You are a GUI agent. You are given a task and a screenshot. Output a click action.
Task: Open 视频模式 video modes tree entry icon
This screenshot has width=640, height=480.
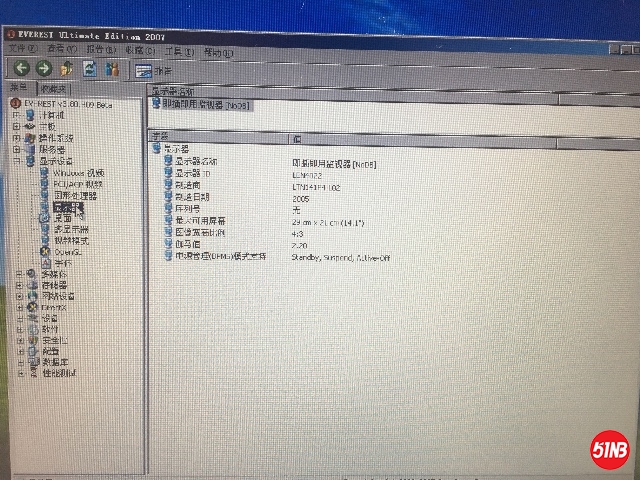point(45,240)
